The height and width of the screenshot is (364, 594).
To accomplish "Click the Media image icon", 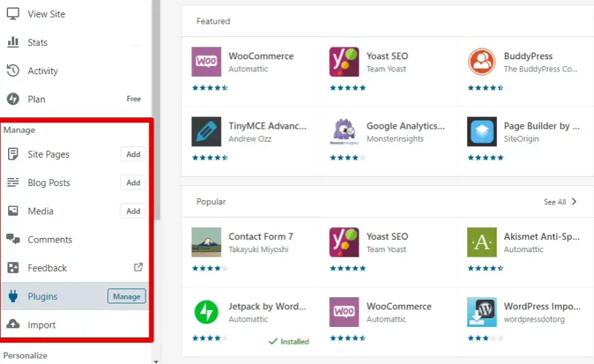I will tap(13, 211).
